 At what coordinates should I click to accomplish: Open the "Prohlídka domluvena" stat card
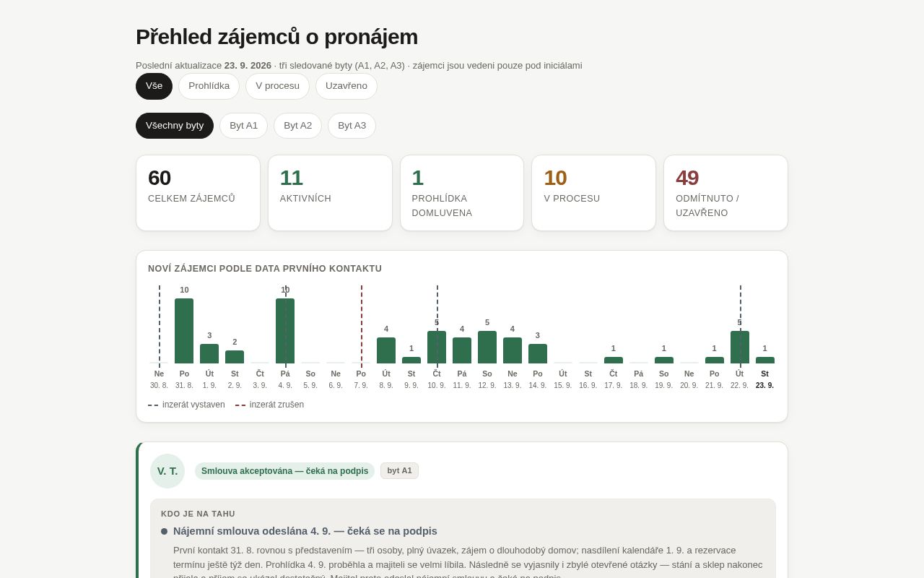(x=462, y=193)
